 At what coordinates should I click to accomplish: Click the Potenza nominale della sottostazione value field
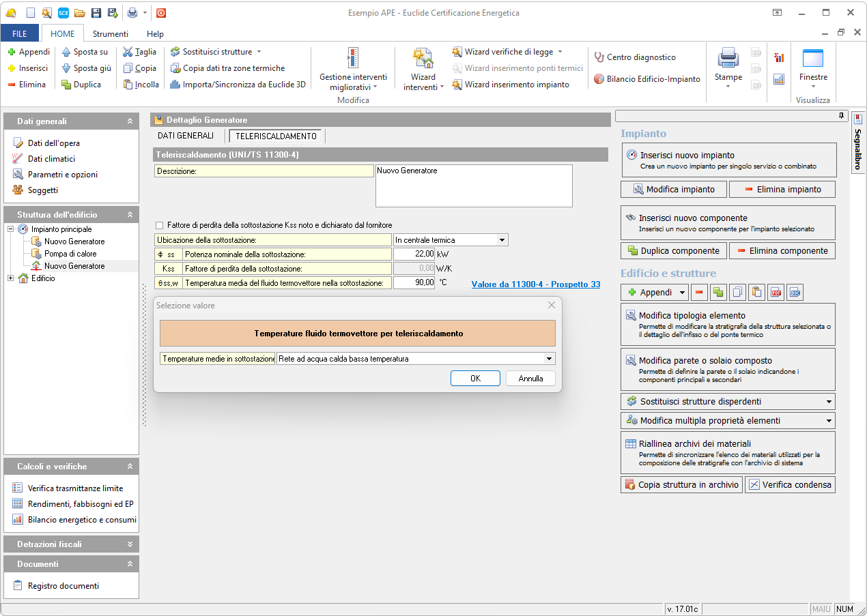pyautogui.click(x=414, y=254)
